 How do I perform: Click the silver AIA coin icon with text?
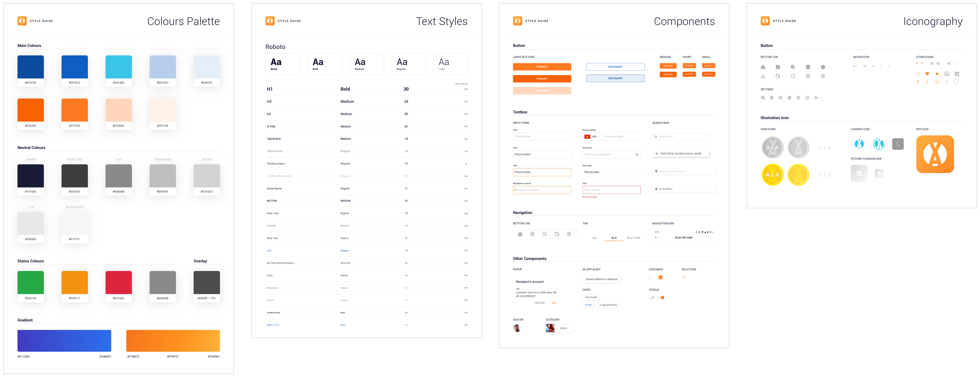point(772,147)
